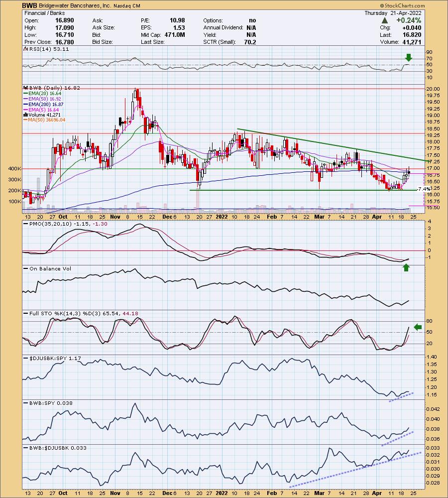Click the EMA(20) 16.64 legend entry
448x498 pixels.
[x=42, y=94]
